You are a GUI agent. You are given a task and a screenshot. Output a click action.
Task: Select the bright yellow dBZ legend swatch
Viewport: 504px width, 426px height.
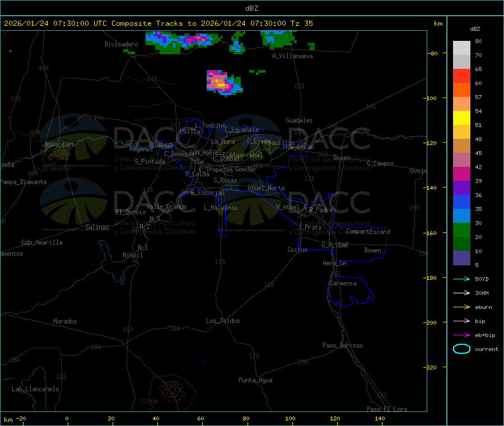461,118
